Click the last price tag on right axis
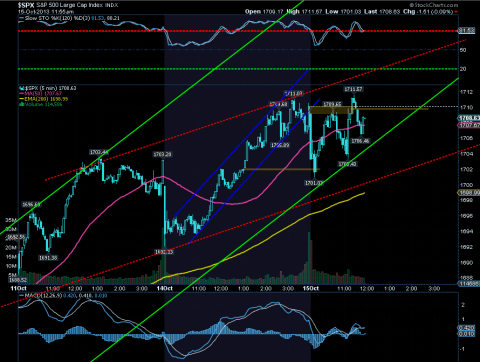 (x=469, y=118)
